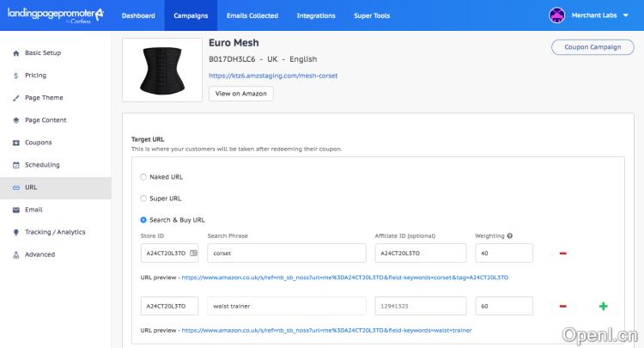Go to the Dashboard tab
Screen dimensions: 644x348
pos(138,15)
